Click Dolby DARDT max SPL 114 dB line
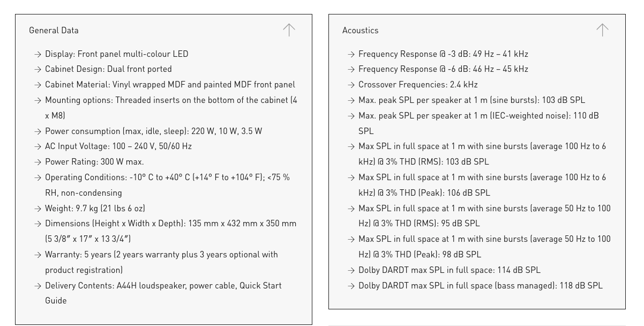Viewport: 644px width, 326px height. 449,270
